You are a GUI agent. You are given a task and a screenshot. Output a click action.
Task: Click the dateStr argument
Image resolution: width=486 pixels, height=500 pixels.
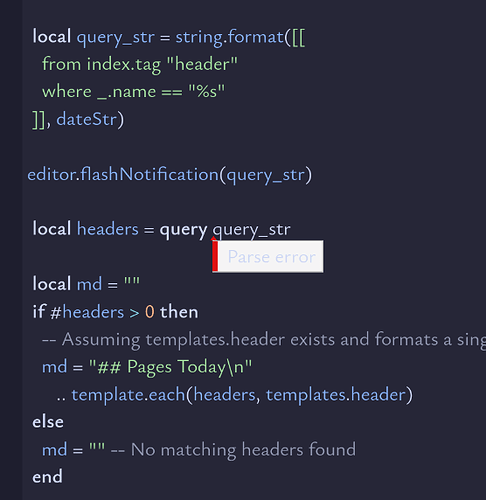pyautogui.click(x=87, y=119)
